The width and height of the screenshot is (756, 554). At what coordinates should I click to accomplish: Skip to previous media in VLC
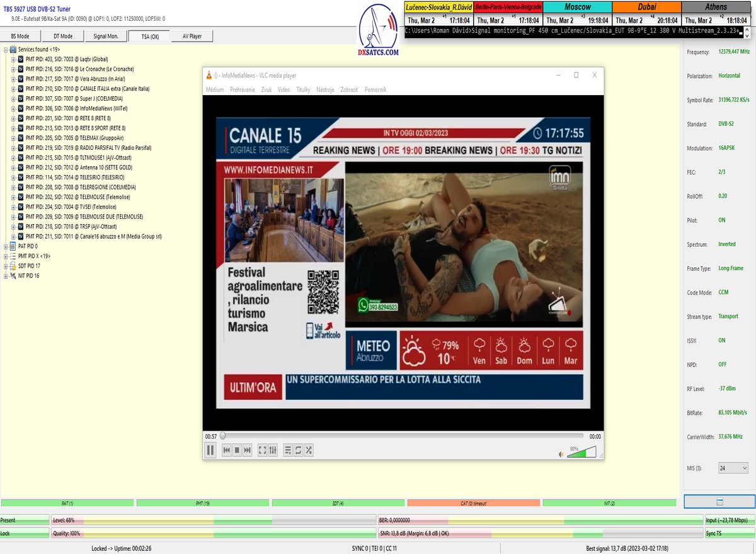click(x=227, y=450)
